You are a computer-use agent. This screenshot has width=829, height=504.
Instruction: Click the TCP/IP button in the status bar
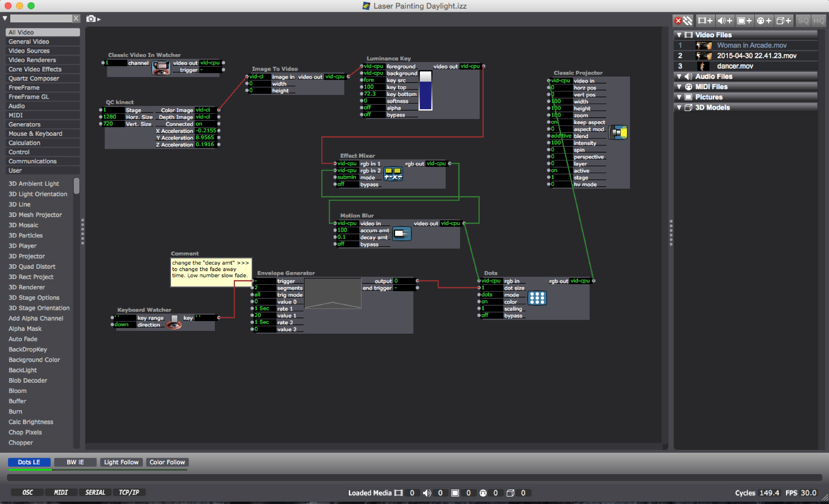pyautogui.click(x=129, y=492)
